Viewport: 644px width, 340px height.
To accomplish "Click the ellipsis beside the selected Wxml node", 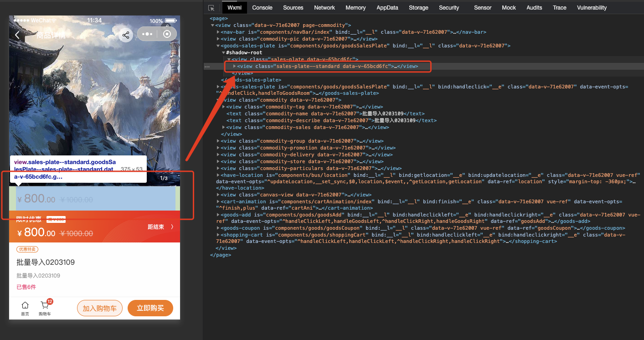I will [x=207, y=67].
